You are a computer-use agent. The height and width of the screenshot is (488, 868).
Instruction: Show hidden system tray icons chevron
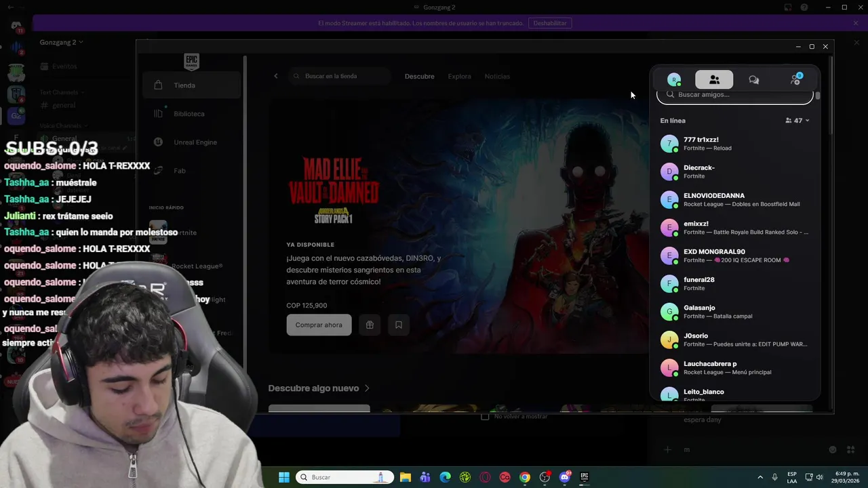759,477
